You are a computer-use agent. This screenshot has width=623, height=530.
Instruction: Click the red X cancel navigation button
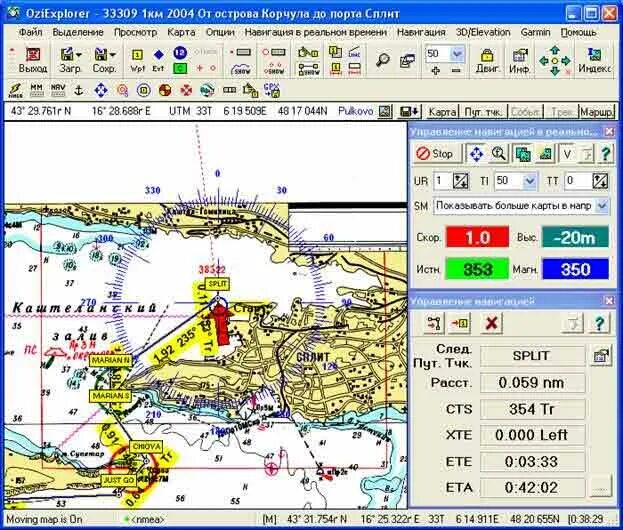coord(491,323)
